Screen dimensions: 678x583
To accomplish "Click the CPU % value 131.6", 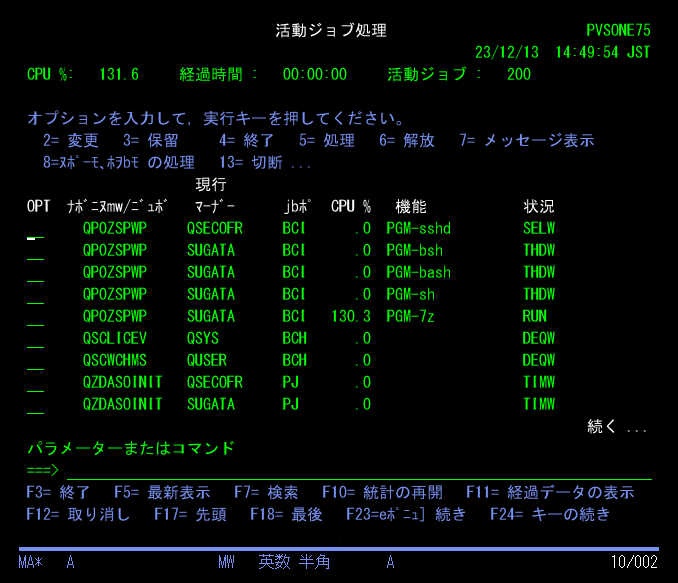I will [x=119, y=74].
